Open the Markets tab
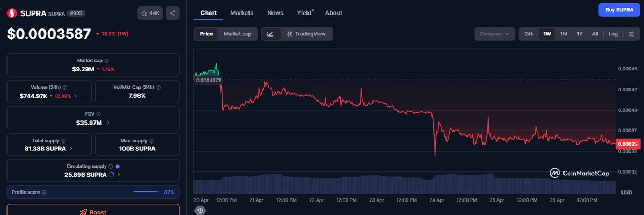 click(x=241, y=12)
